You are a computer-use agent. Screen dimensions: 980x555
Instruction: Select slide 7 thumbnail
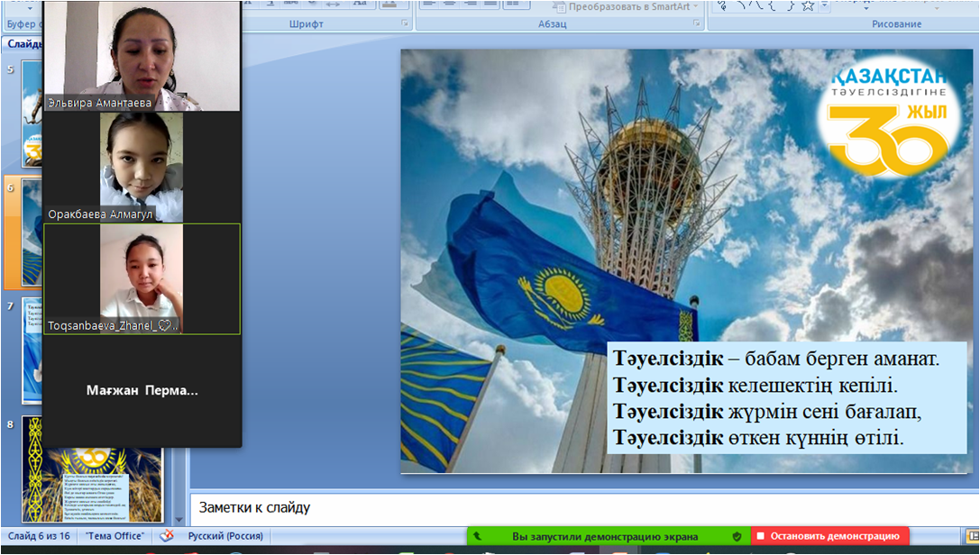click(x=30, y=350)
